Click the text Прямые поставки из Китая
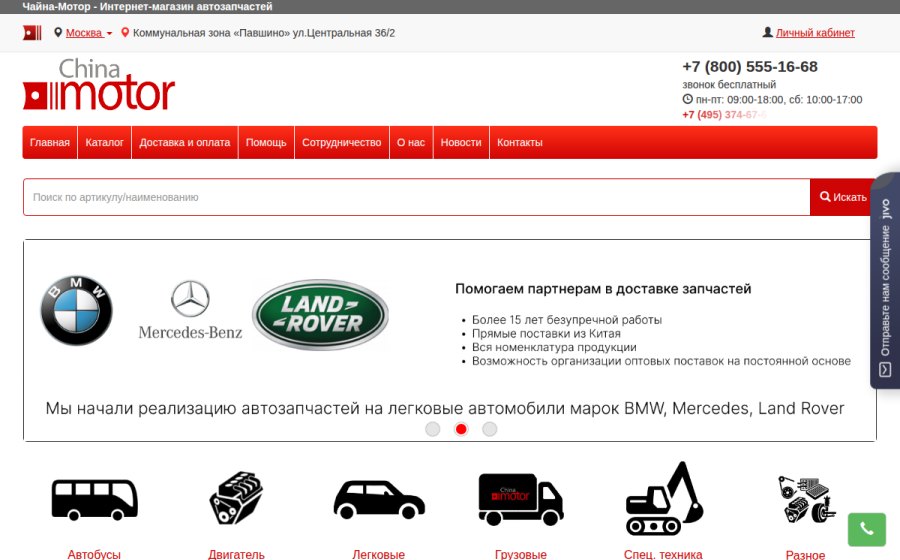The width and height of the screenshot is (900, 560). pyautogui.click(x=546, y=333)
